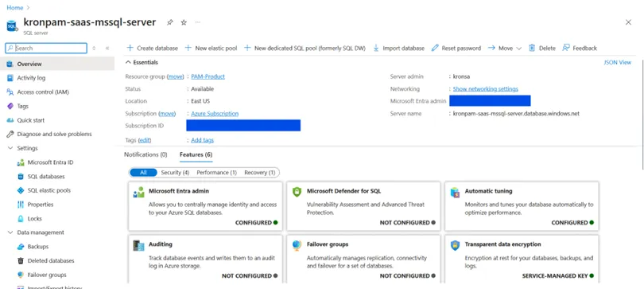Viewport: 644px width, 289px height.
Task: Click New elastic pool
Action: click(x=211, y=48)
